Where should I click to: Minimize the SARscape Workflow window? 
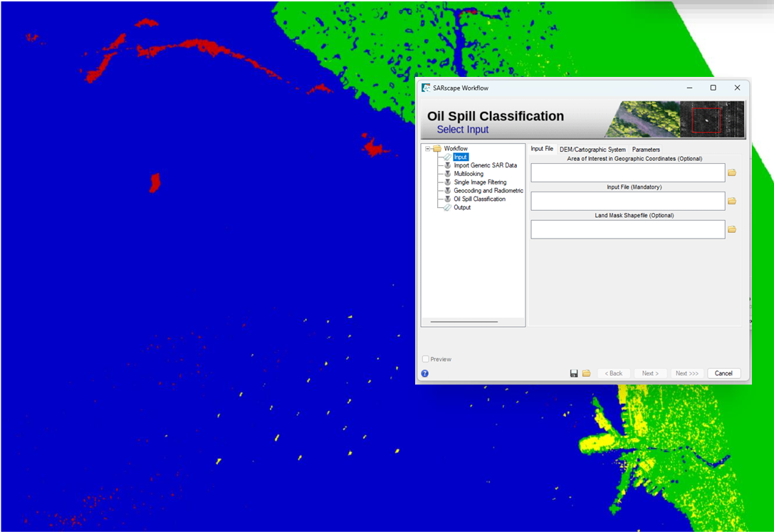pyautogui.click(x=689, y=88)
